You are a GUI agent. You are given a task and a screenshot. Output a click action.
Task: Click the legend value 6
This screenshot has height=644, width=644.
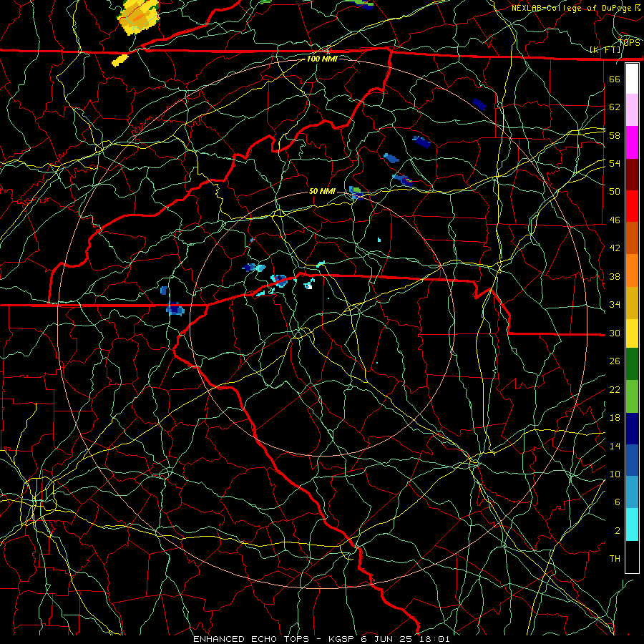[617, 502]
